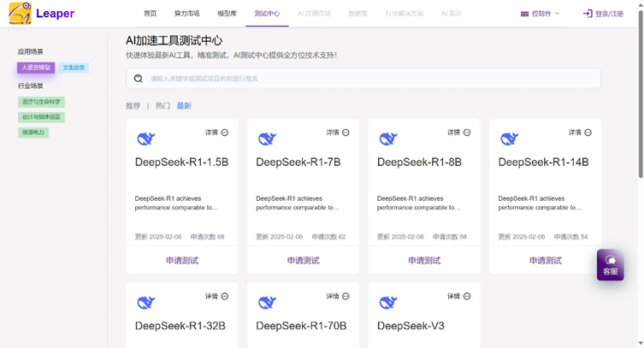Switch to the 最新 sort tab
Viewport: 644px width, 348px height.
pyautogui.click(x=184, y=106)
